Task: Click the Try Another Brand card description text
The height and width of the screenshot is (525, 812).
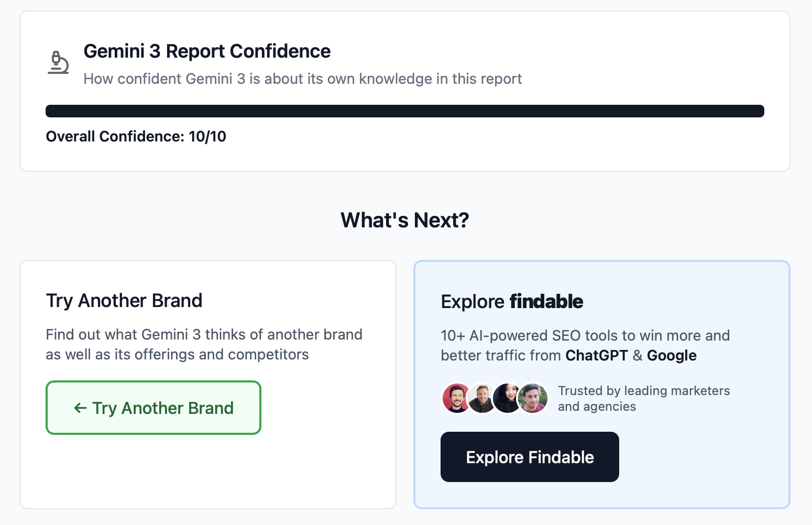Action: [204, 344]
